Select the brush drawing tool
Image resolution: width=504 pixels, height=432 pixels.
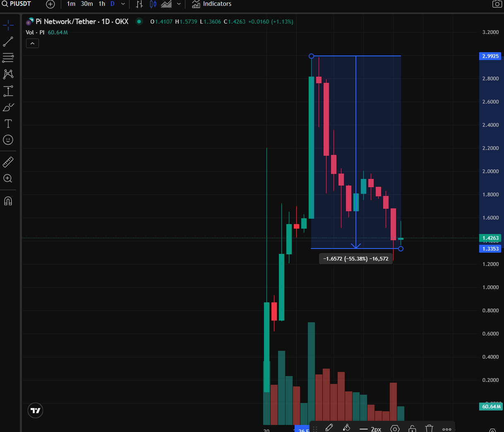[8, 108]
